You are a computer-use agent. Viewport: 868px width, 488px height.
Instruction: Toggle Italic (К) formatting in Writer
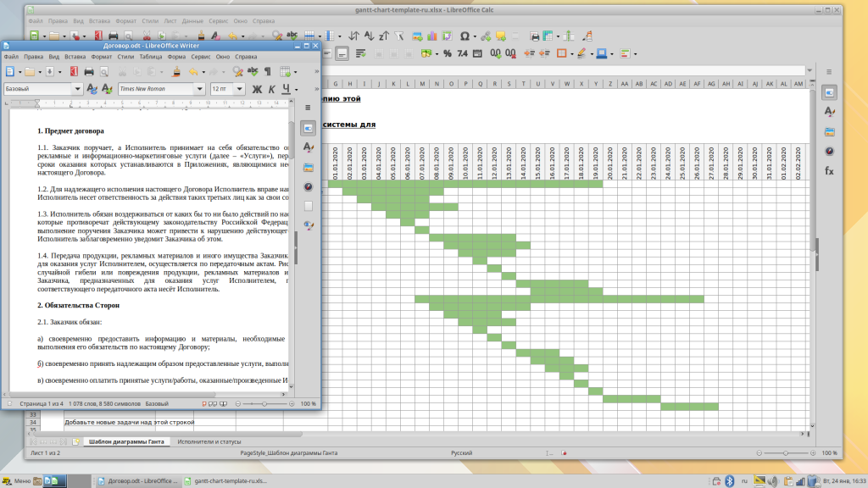pos(272,89)
